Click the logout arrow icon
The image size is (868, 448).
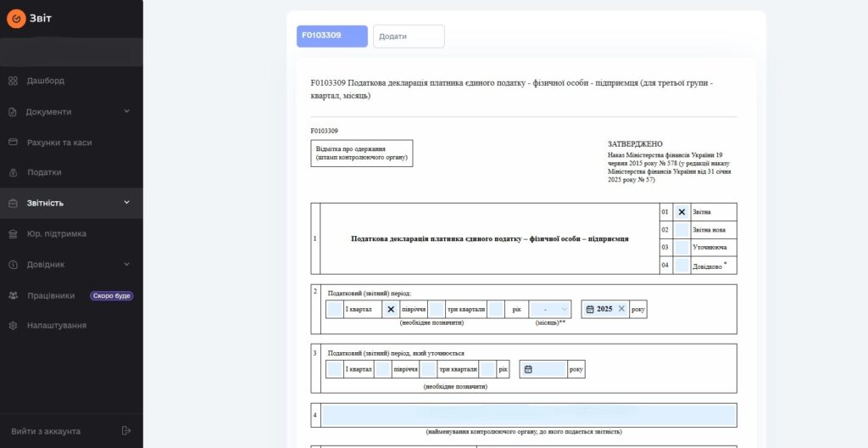(x=125, y=431)
